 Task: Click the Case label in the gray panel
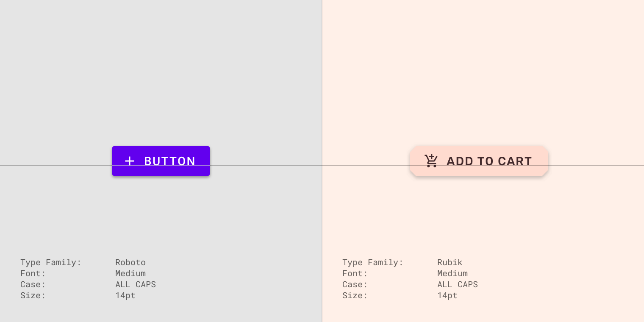pyautogui.click(x=33, y=284)
